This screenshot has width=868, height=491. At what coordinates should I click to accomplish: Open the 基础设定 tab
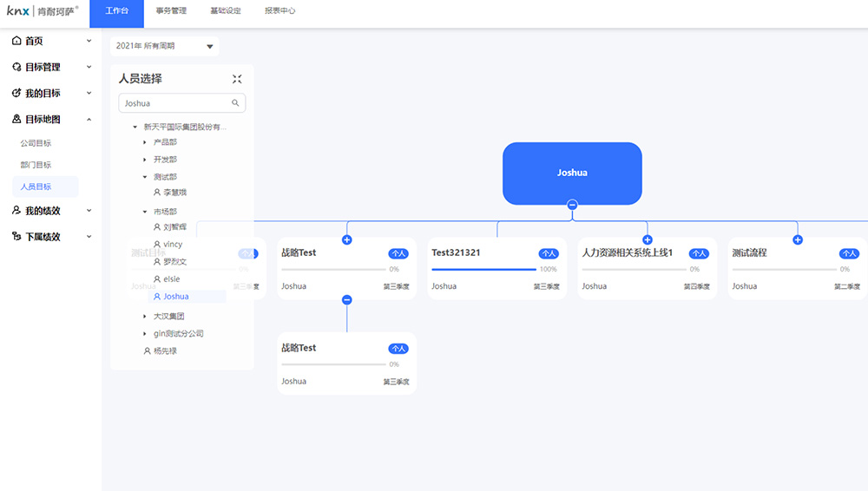pos(226,11)
